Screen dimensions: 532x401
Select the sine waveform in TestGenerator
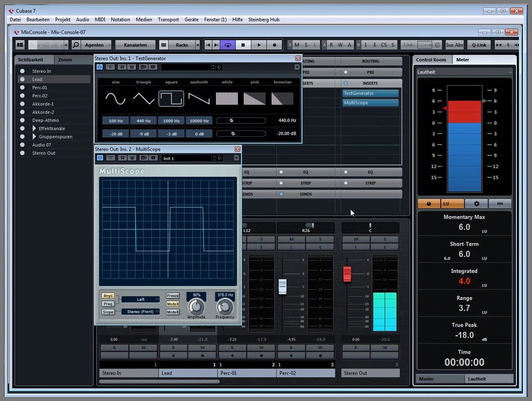coord(115,99)
